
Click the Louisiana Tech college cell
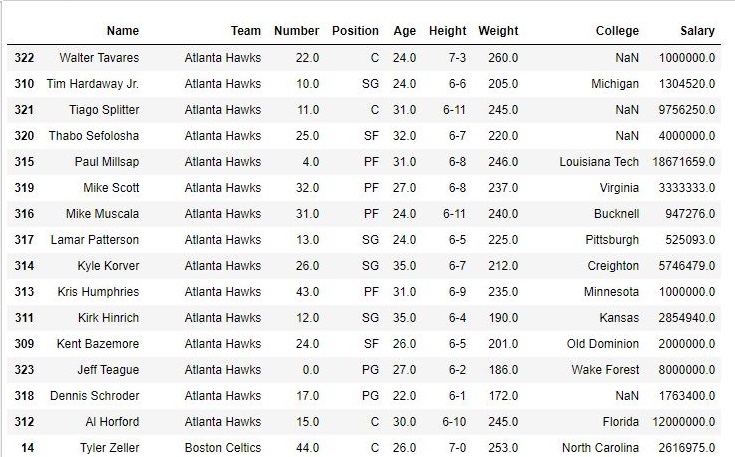599,162
